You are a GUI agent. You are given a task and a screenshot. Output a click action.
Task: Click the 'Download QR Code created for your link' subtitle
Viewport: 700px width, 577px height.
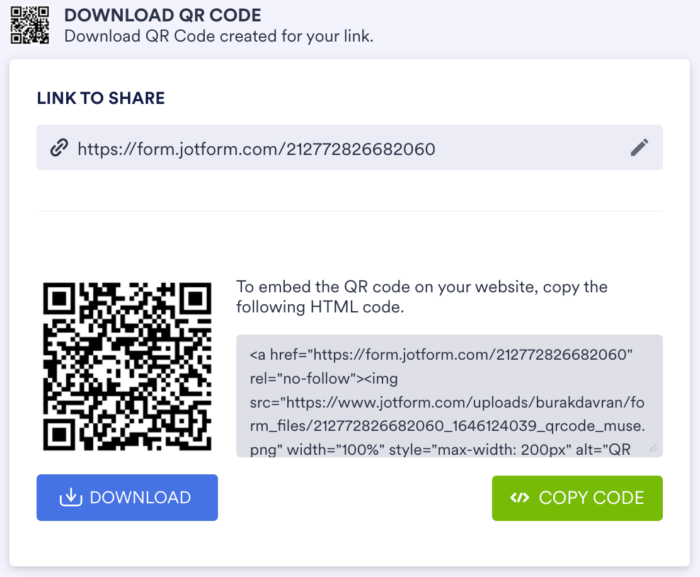218,37
